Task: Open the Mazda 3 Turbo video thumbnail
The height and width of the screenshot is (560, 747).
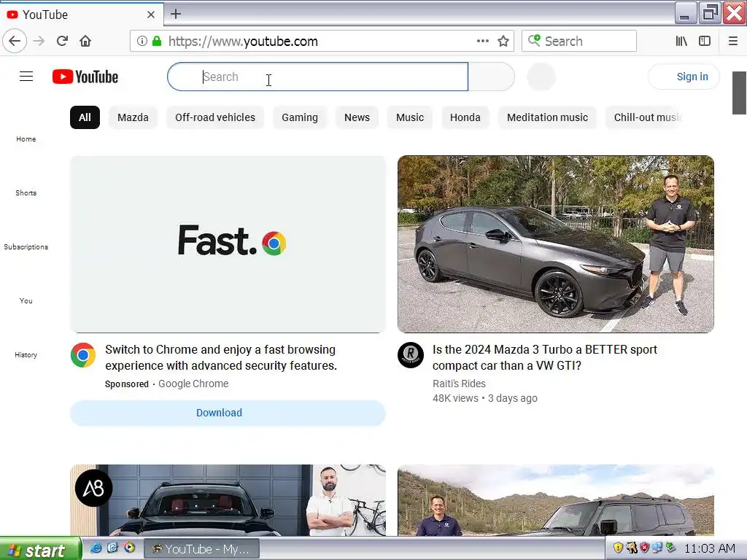Action: (555, 244)
